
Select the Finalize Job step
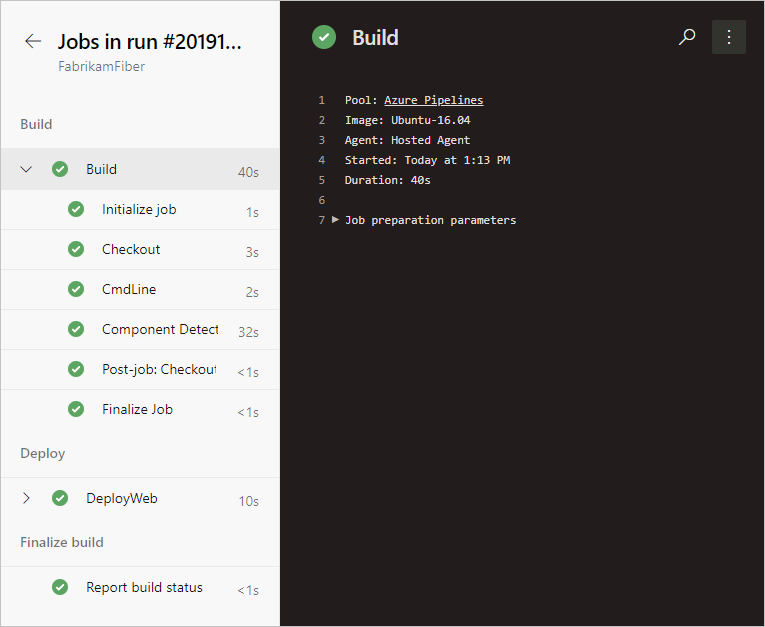[x=137, y=410]
